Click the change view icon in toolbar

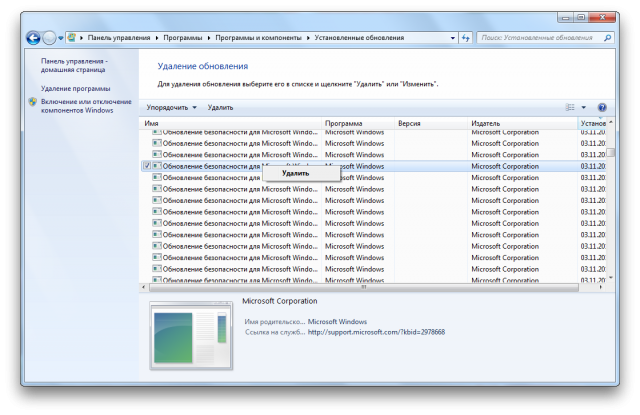click(570, 107)
